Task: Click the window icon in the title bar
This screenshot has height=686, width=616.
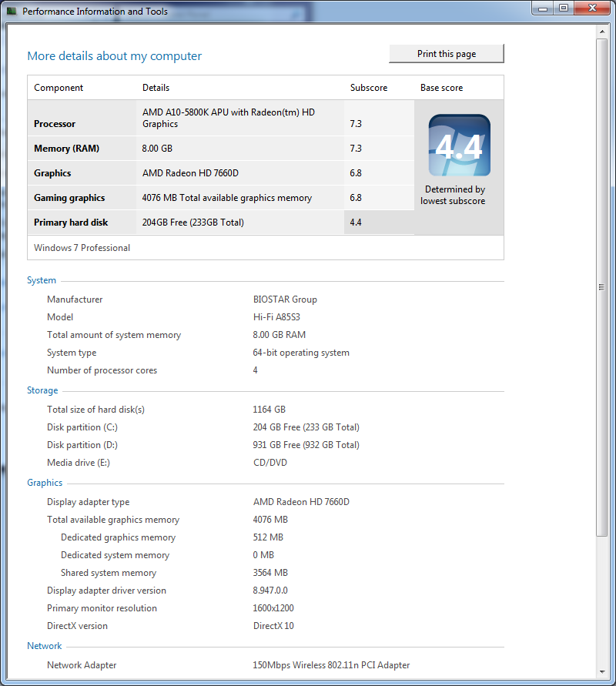Action: (12, 12)
